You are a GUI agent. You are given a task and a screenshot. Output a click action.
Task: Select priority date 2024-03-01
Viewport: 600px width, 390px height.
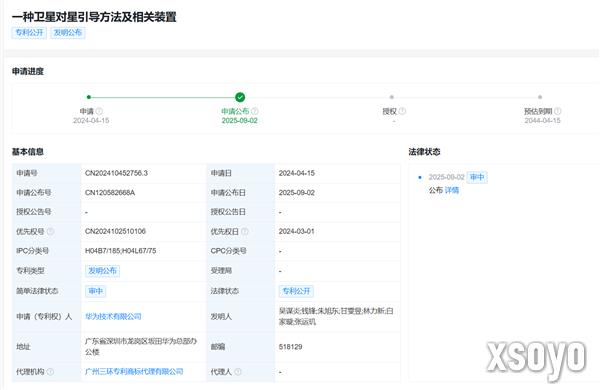tap(297, 231)
